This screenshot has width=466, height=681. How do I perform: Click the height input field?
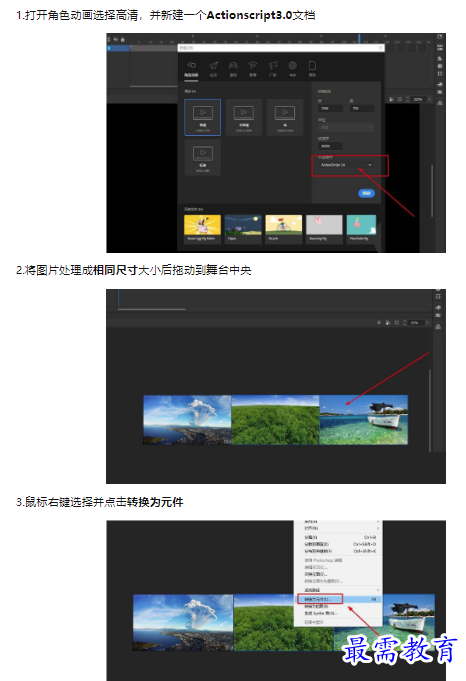click(361, 108)
